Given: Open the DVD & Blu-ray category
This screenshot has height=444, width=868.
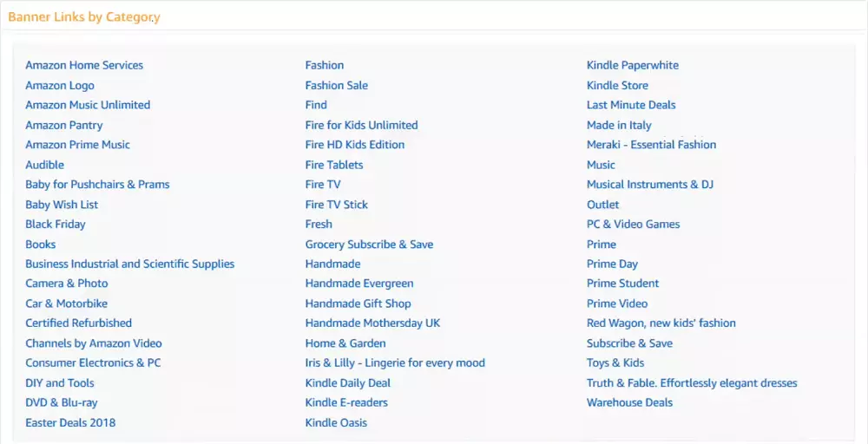Looking at the screenshot, I should 62,402.
